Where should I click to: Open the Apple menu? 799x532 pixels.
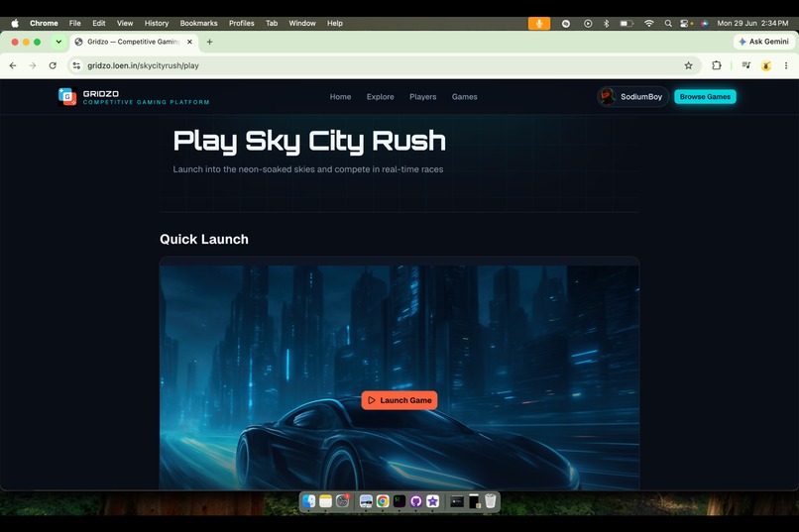click(x=15, y=24)
